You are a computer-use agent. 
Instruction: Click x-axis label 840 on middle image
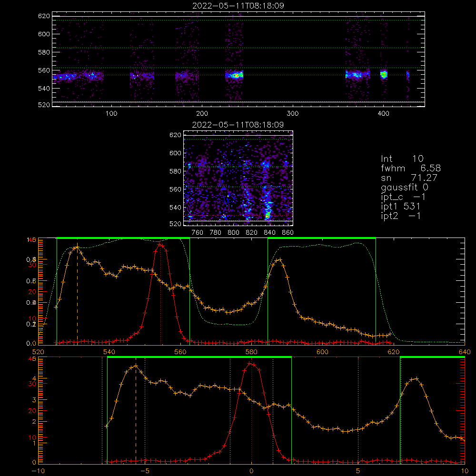269,233
